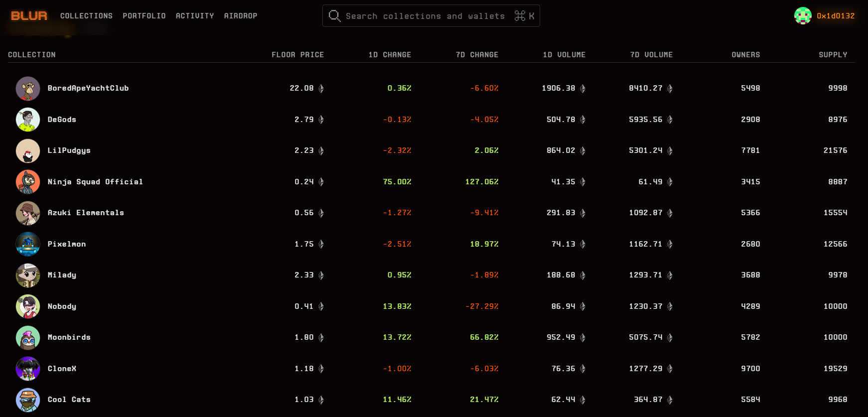Click the Pixelmon collection avatar
The image size is (868, 417).
coord(28,244)
